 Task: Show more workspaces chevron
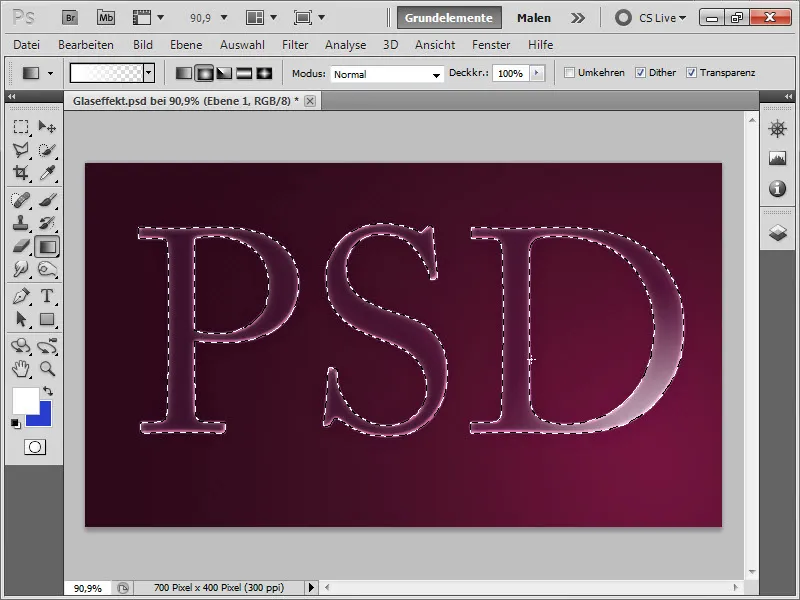[578, 18]
